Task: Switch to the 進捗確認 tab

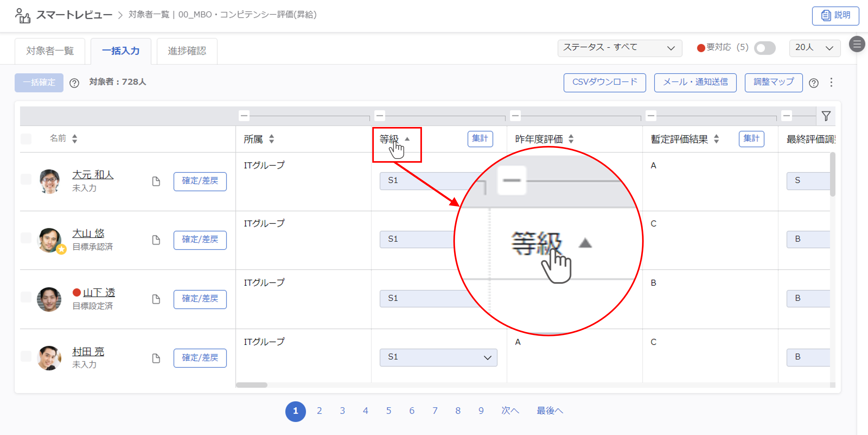Action: (187, 51)
